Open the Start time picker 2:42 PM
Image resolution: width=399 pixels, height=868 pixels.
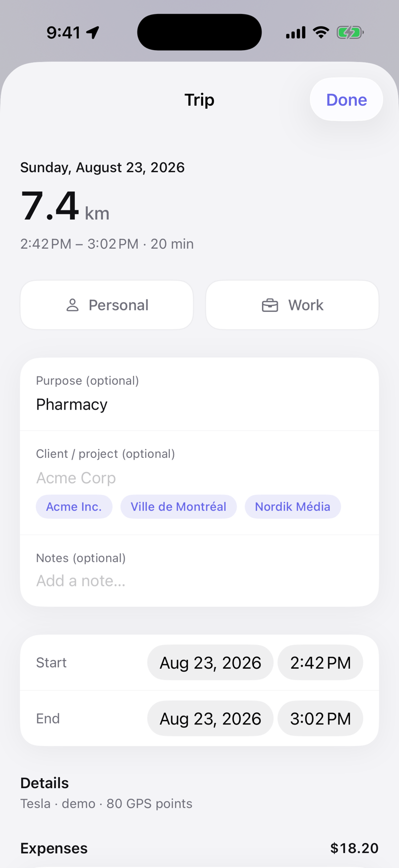click(x=321, y=662)
